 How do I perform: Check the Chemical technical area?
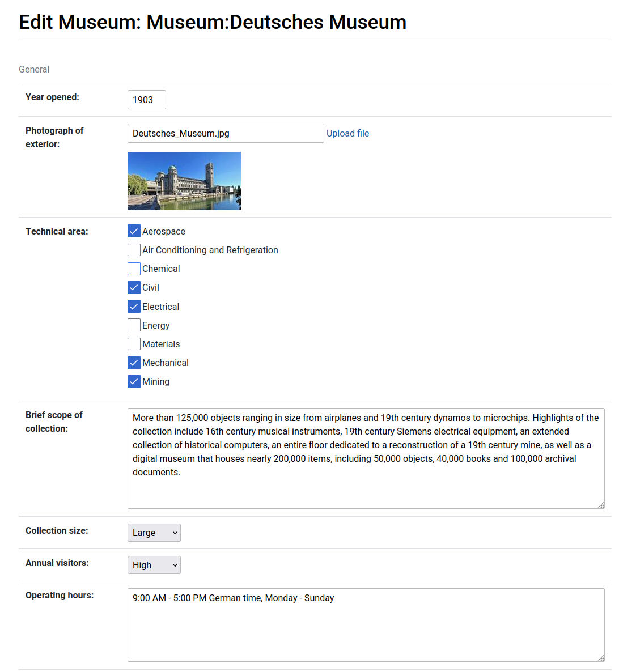click(134, 269)
